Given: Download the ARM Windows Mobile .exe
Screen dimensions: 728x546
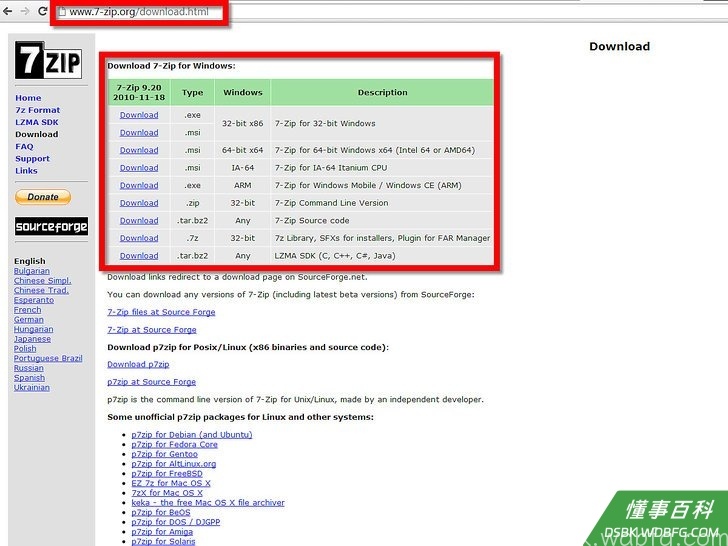Looking at the screenshot, I should tap(139, 185).
